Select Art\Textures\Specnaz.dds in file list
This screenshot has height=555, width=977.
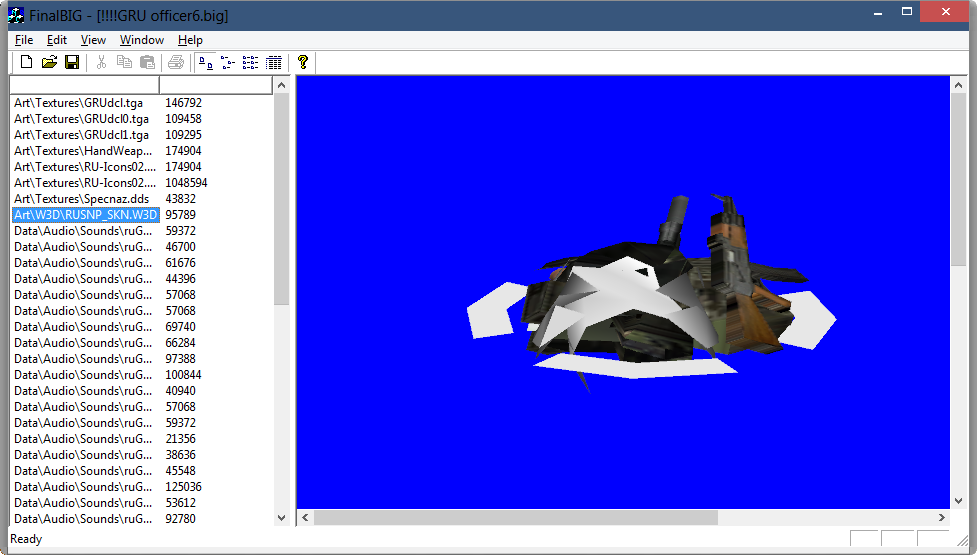click(81, 199)
